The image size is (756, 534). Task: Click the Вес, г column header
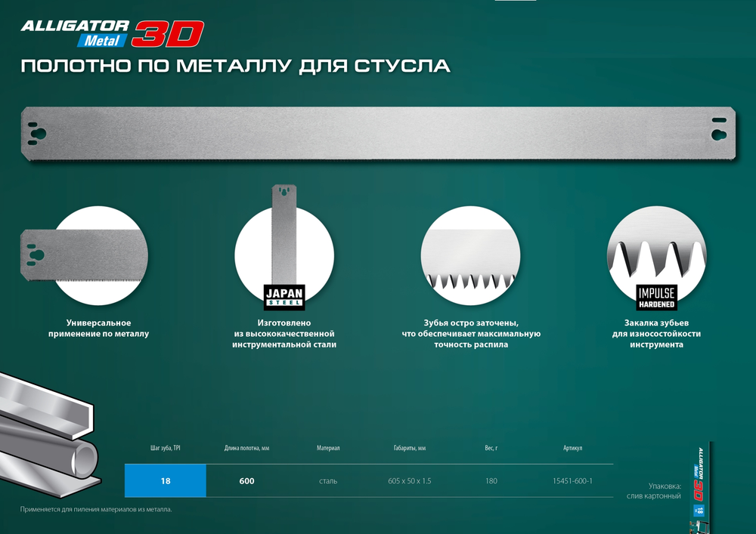click(x=491, y=448)
